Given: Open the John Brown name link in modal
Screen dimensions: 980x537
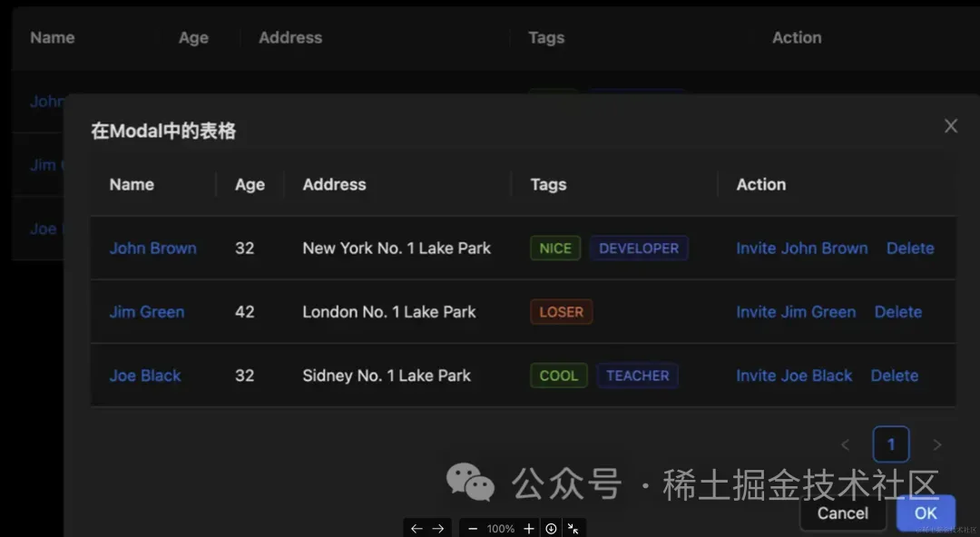Looking at the screenshot, I should coord(153,249).
